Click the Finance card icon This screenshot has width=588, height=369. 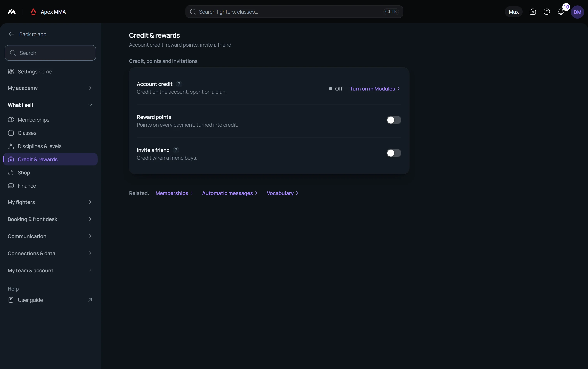(11, 186)
